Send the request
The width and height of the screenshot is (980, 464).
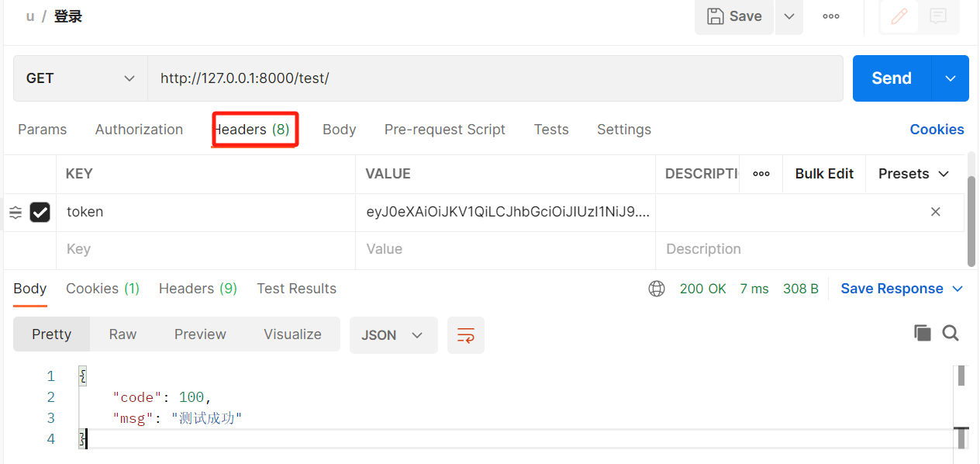[892, 78]
